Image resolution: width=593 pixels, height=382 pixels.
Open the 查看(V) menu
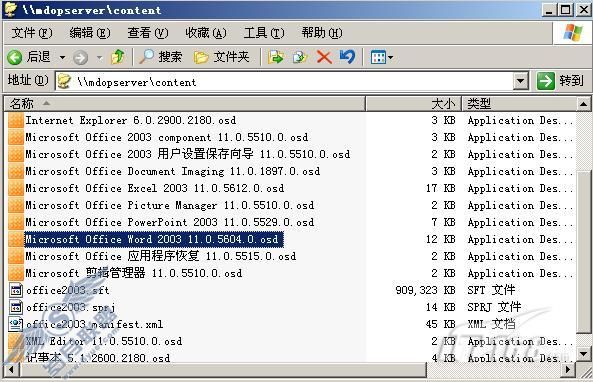[147, 33]
